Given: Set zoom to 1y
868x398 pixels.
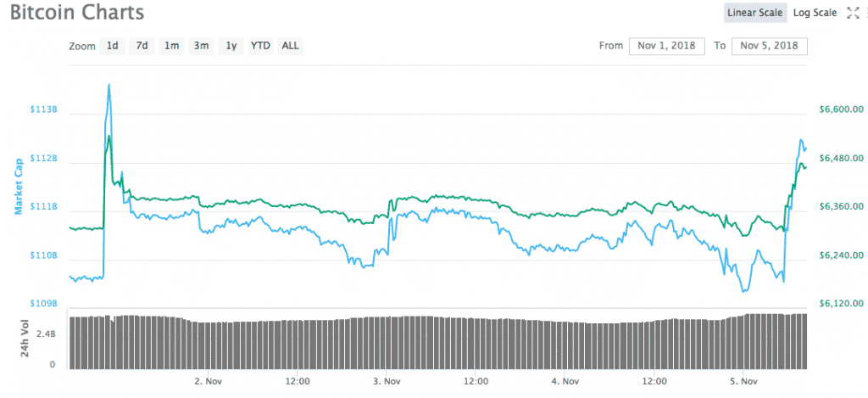Looking at the screenshot, I should [231, 46].
